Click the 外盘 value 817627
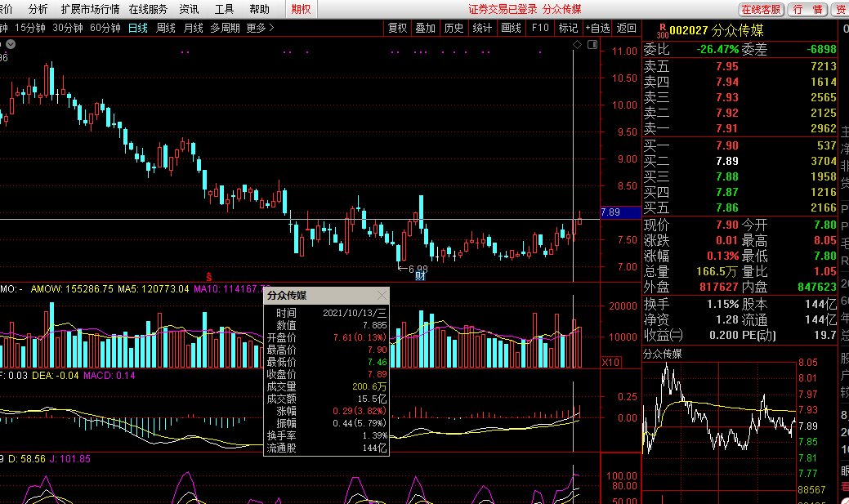Viewport: 849px width, 504px height. 719,287
